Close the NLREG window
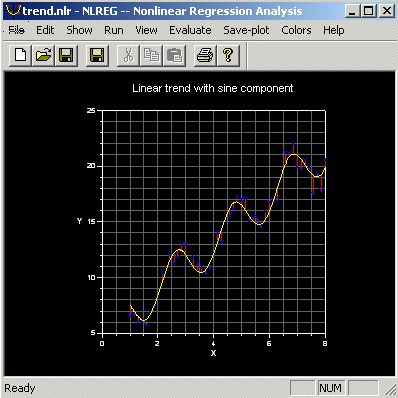The image size is (398, 398). coord(387,11)
